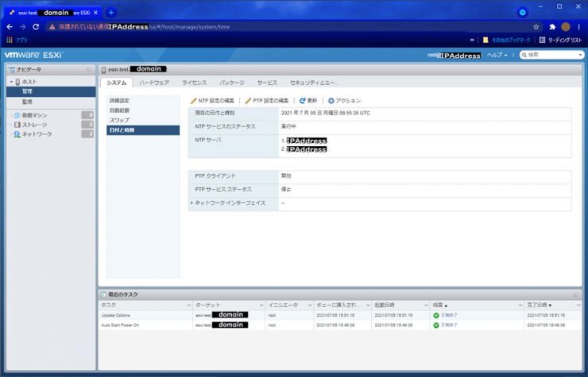This screenshot has height=377, width=588.
Task: Click the Network (ネットワーク) icon in navigator
Action: tap(17, 134)
